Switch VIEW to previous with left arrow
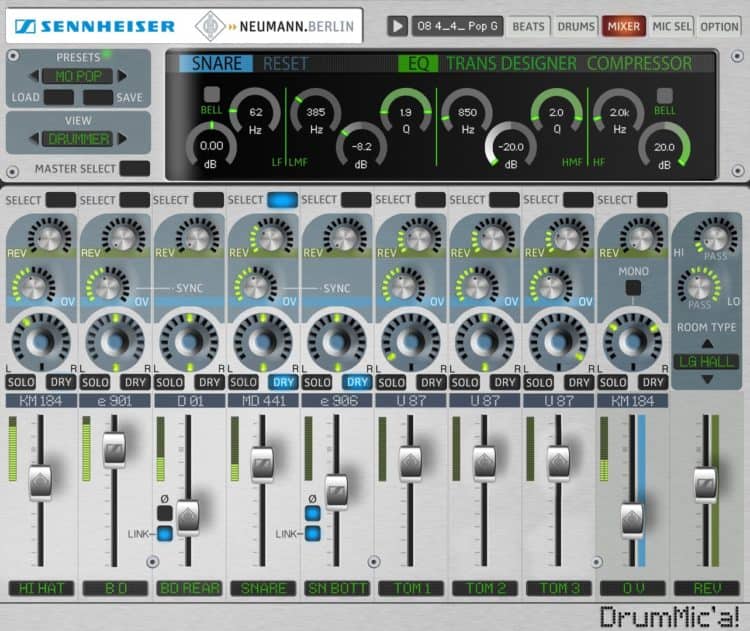The image size is (750, 631). (33, 139)
